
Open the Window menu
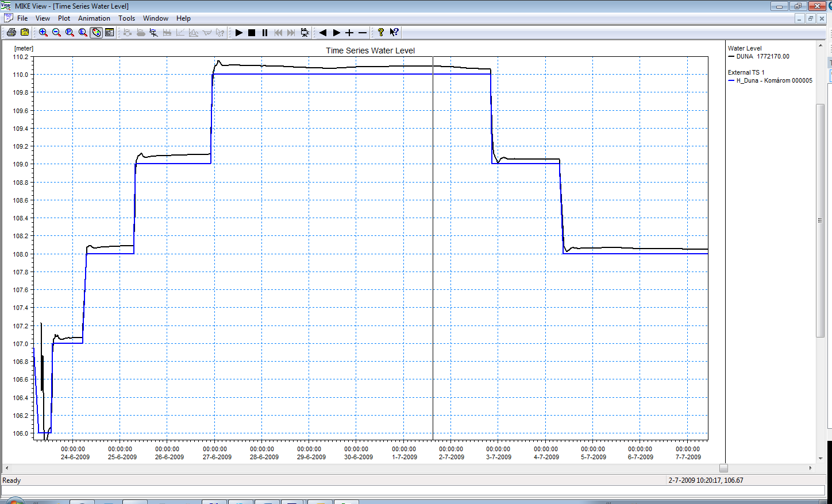(156, 18)
